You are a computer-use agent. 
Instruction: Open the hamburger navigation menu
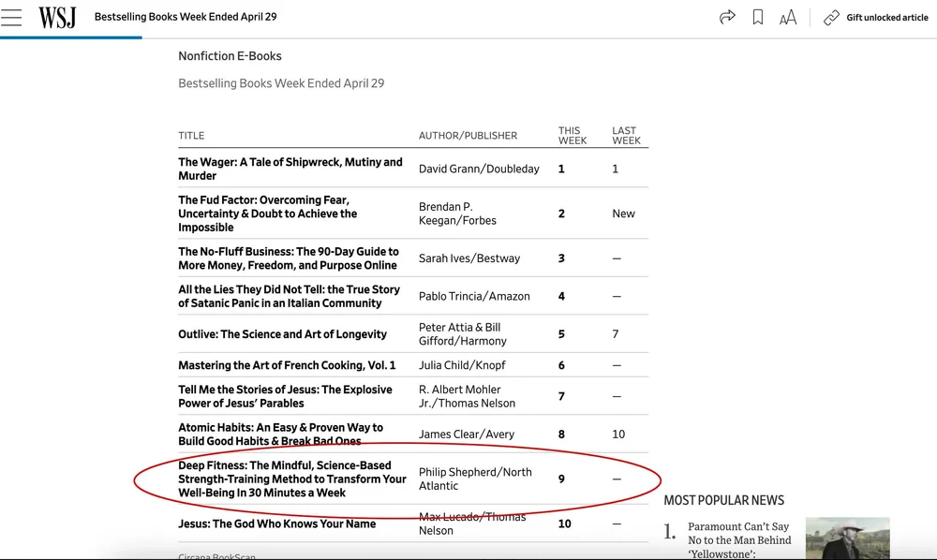click(x=11, y=17)
